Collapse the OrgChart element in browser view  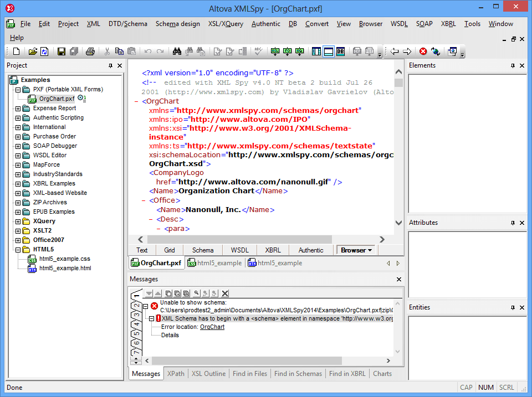pos(136,101)
